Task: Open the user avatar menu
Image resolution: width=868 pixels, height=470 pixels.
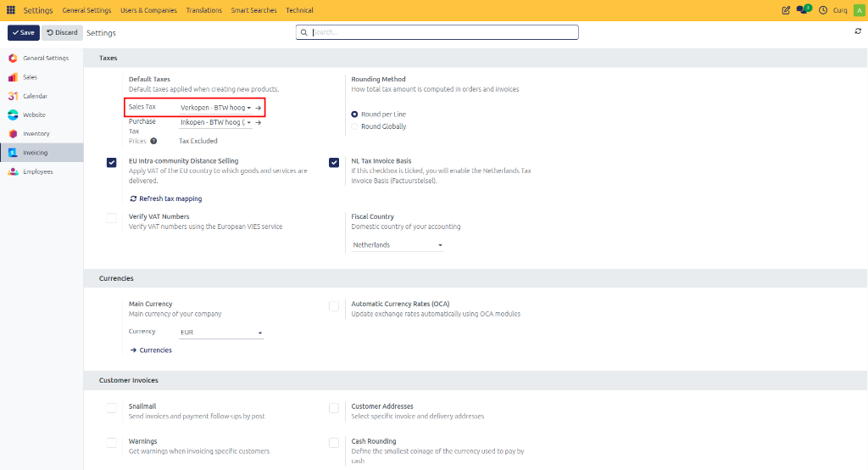Action: coord(859,10)
